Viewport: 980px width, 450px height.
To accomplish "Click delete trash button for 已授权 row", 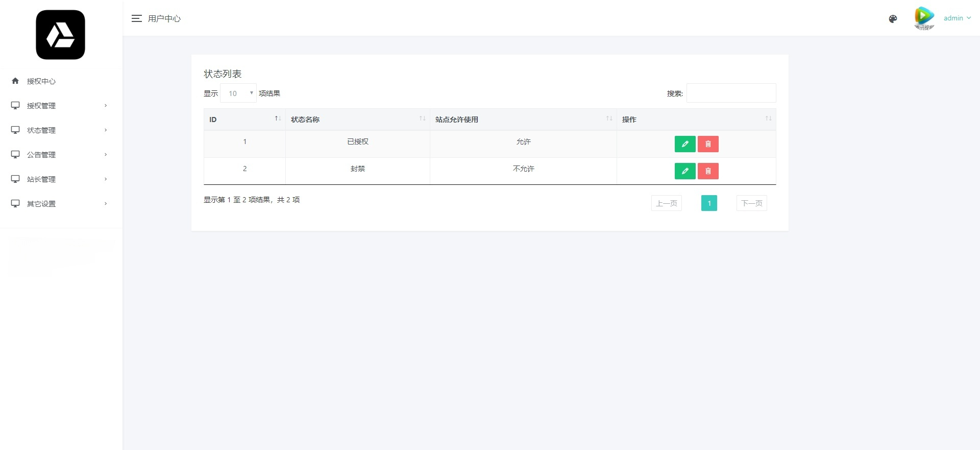I will tap(708, 144).
